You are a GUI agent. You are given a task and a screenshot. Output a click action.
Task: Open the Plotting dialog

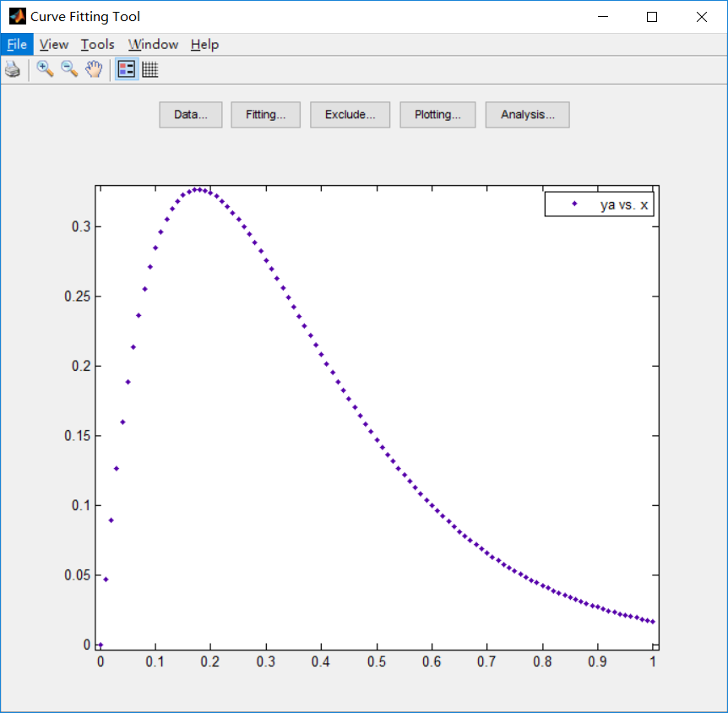point(437,114)
